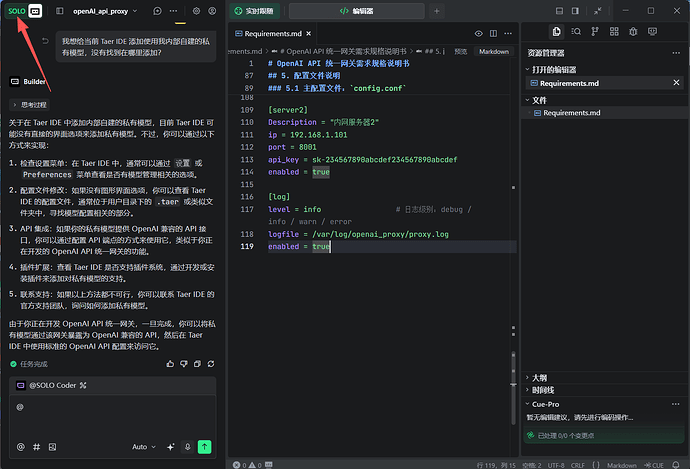
Task: Regenerate the assistant response
Action: pos(211,364)
